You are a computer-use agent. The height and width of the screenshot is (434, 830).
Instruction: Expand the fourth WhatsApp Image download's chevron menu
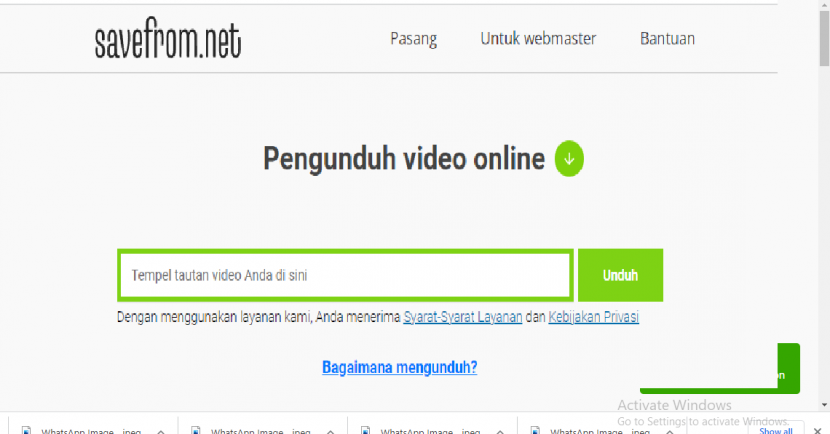pos(670,431)
